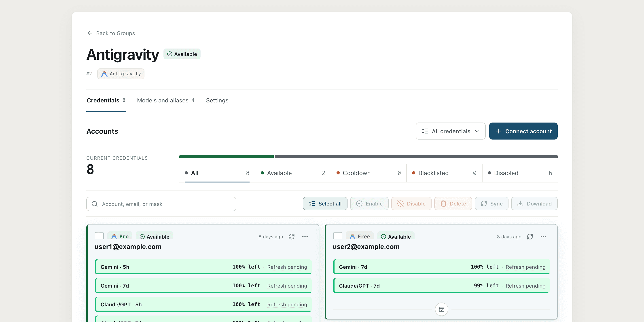Image resolution: width=644 pixels, height=322 pixels.
Task: Click Refresh pending on user2 Claude/GPT row
Action: (525, 286)
